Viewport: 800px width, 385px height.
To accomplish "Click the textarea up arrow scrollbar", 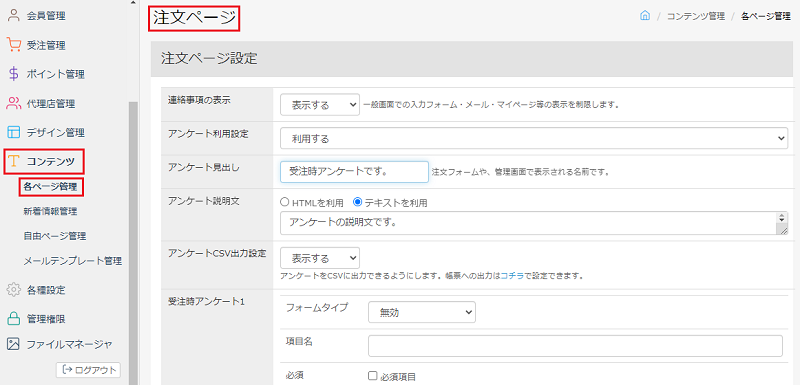I will (x=782, y=217).
